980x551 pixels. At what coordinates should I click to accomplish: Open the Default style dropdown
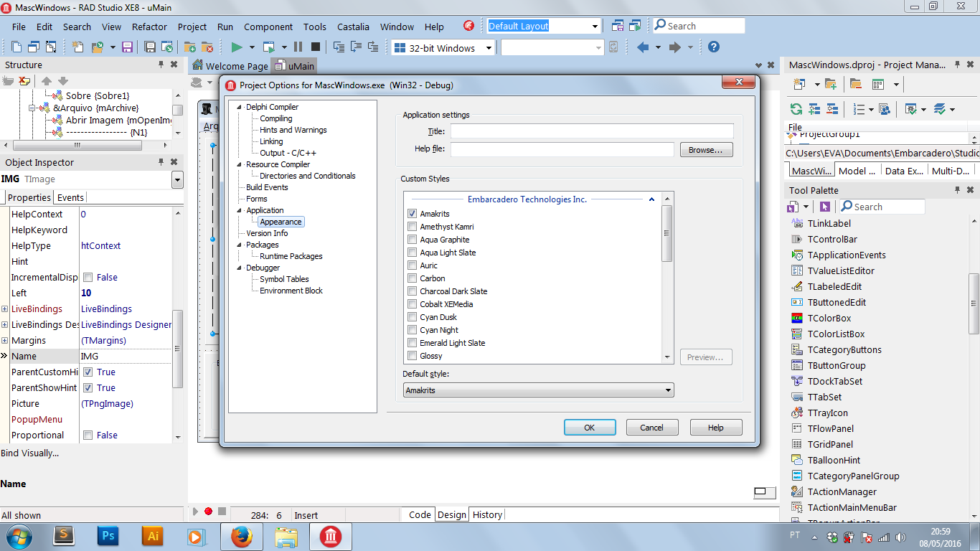(667, 390)
